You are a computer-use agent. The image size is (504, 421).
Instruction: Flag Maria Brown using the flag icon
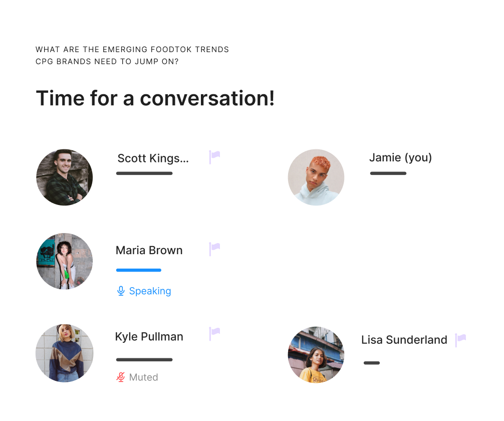click(x=214, y=249)
